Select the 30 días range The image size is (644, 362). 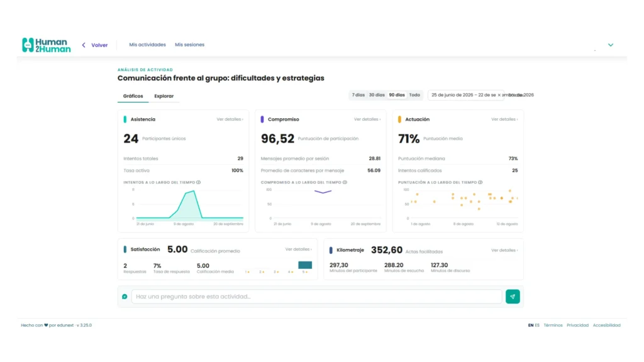point(377,95)
